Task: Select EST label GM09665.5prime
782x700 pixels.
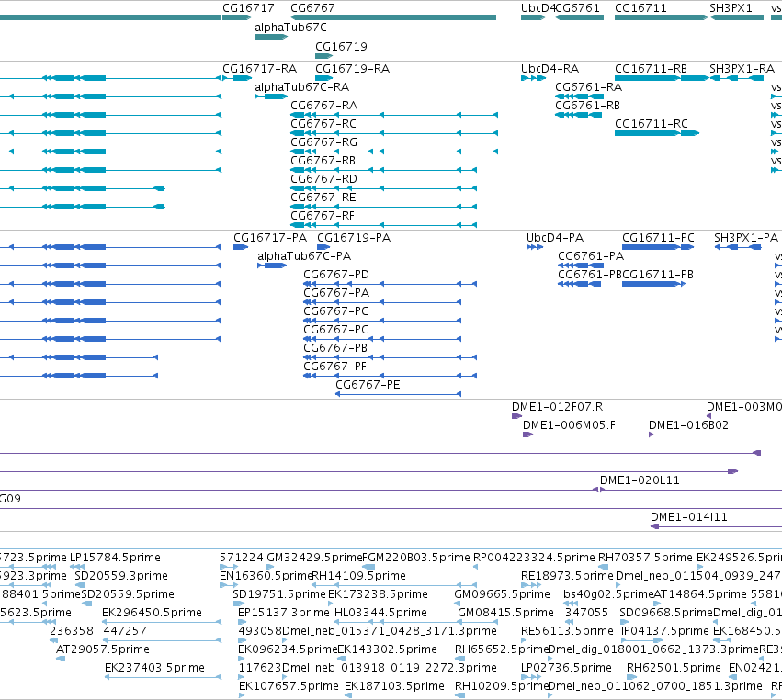Action: [503, 594]
